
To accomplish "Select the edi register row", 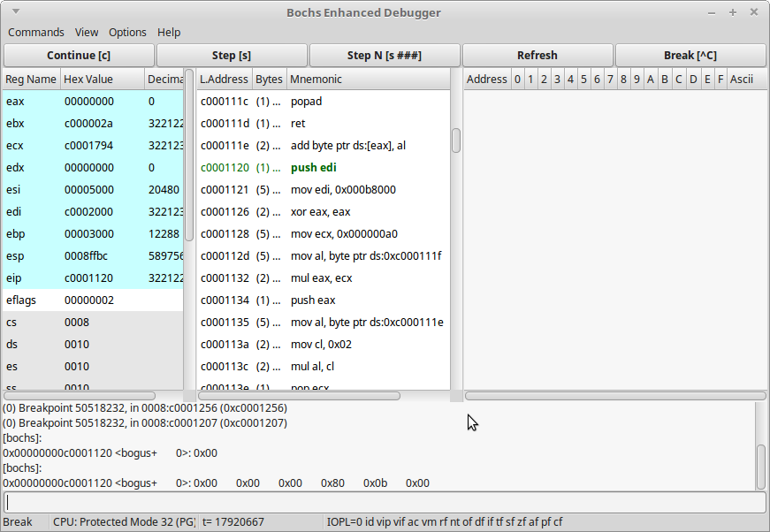I will pos(93,212).
